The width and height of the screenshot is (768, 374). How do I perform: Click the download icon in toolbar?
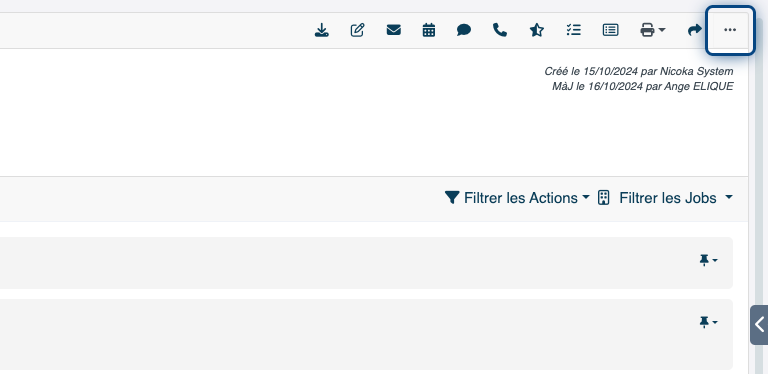tap(321, 30)
